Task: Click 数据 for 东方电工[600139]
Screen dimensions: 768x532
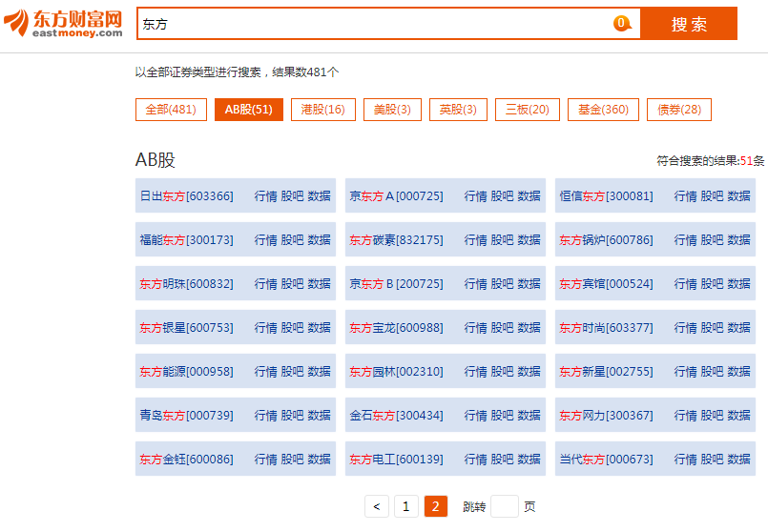Action: [x=529, y=460]
